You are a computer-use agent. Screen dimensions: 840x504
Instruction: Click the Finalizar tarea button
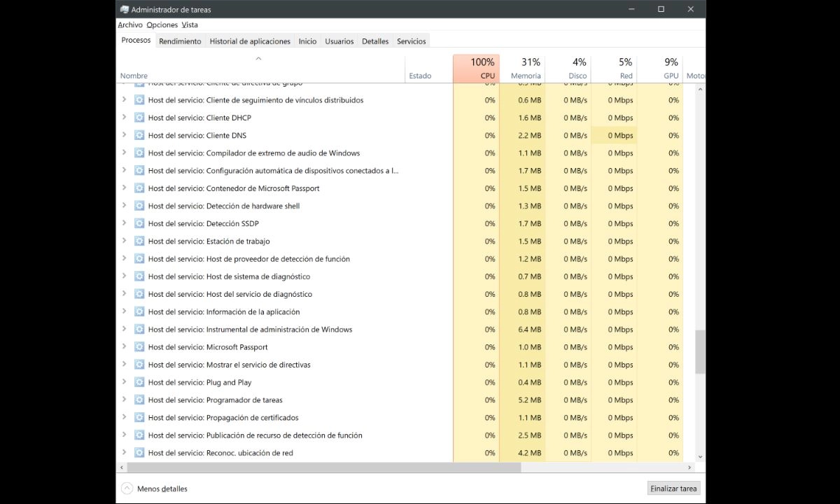click(673, 488)
